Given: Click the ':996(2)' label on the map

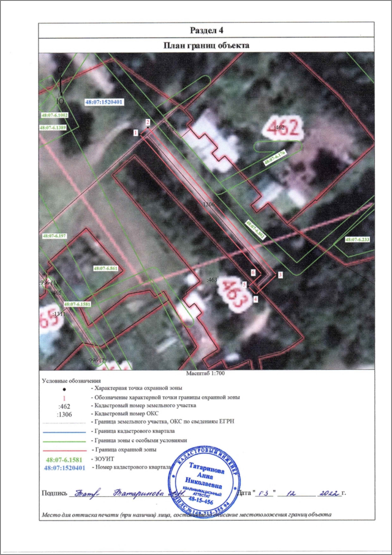Looking at the screenshot, I should (97, 360).
